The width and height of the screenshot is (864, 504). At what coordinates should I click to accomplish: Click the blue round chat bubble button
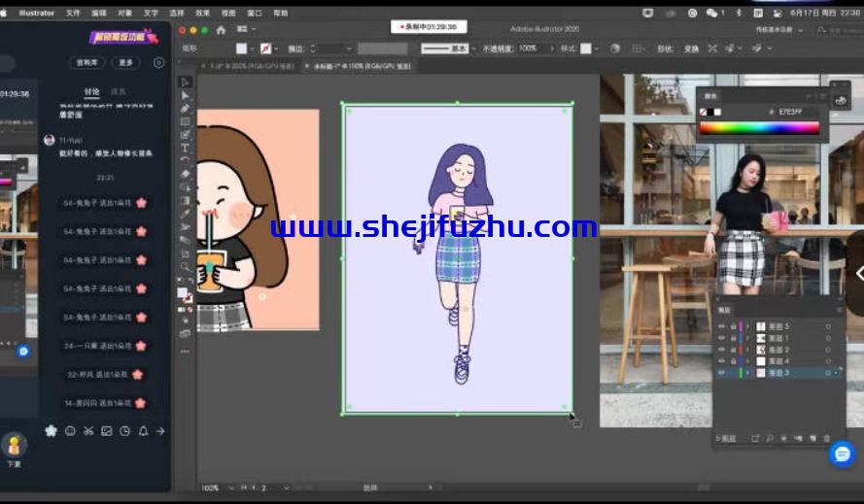click(x=842, y=454)
